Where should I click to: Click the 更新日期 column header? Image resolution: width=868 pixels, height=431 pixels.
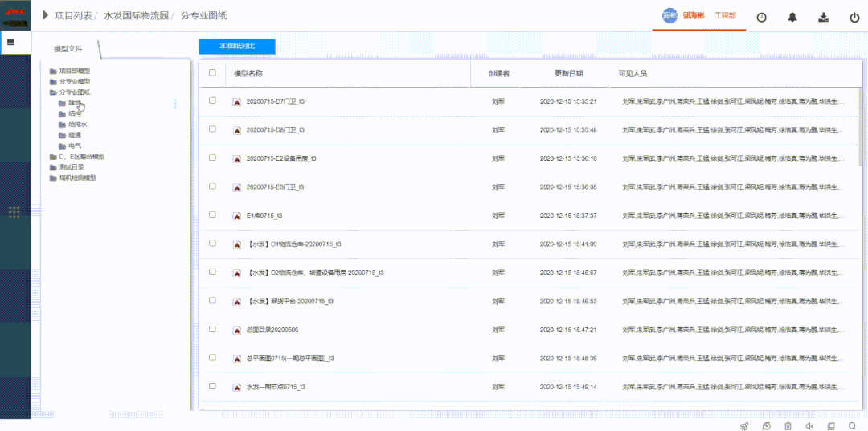tap(568, 73)
